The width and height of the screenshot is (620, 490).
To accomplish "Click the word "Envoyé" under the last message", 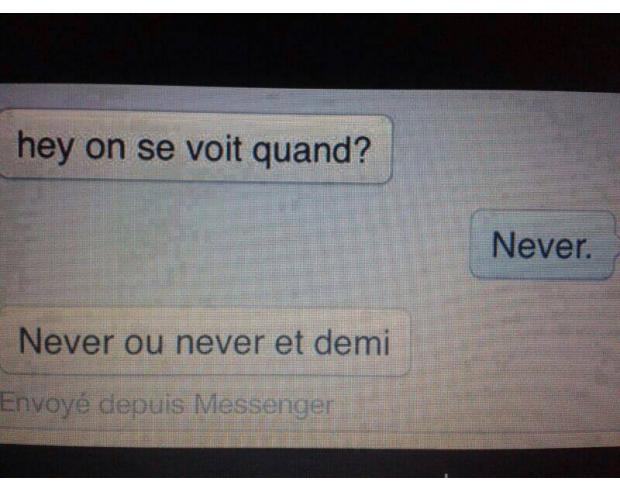I will (x=45, y=404).
